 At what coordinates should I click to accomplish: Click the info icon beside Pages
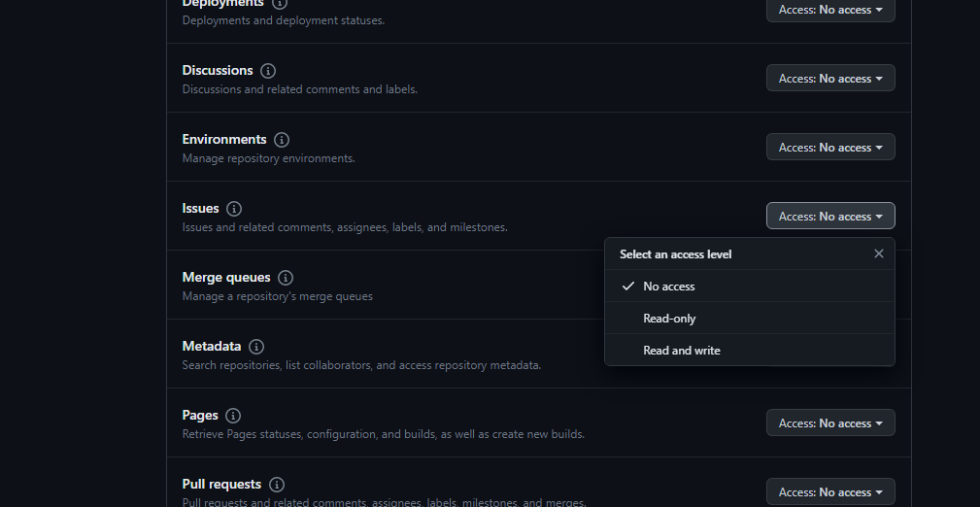pos(232,416)
